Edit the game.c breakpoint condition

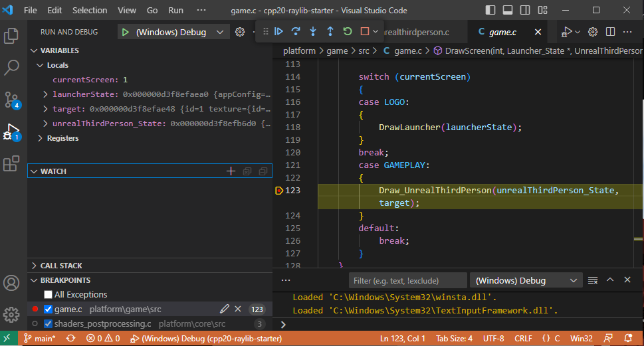pos(224,309)
